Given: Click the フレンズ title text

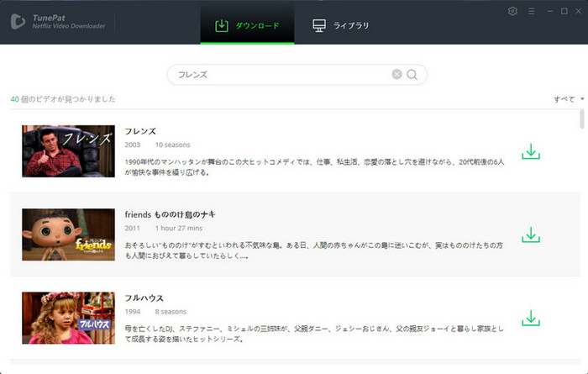Looking at the screenshot, I should 140,131.
